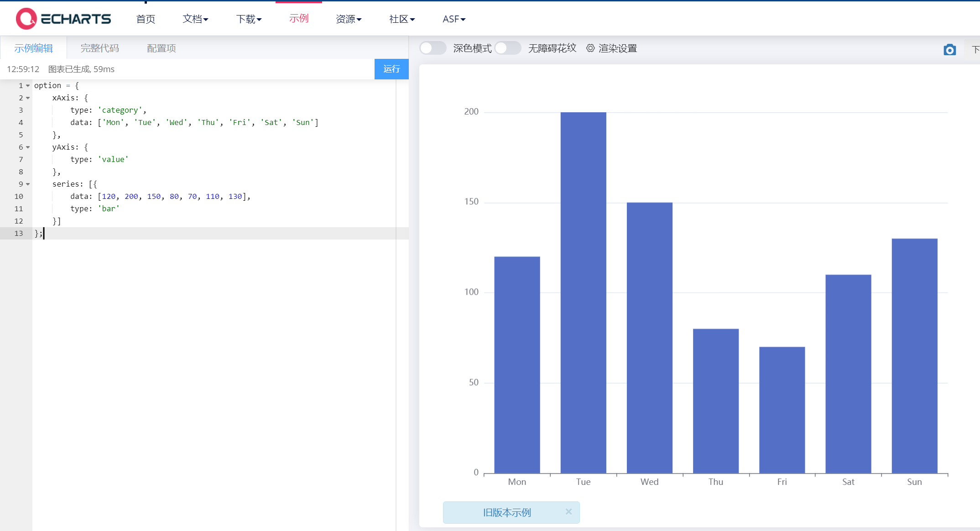Click line 10 data array in editor
This screenshot has height=531, width=980.
coord(173,197)
